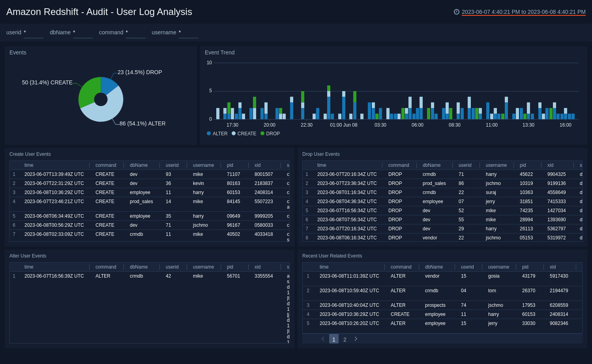
Task: Click the next page chevron under Recent User Related Events
Action: click(356, 339)
